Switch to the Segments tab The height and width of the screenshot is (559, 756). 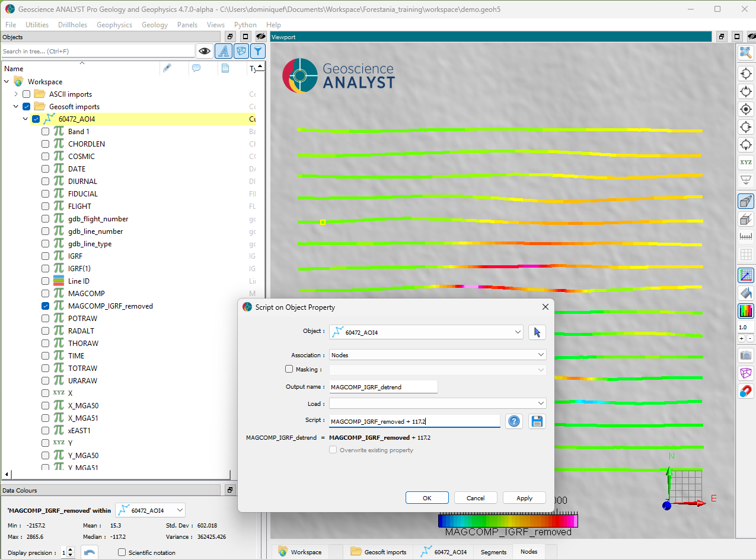tap(493, 552)
